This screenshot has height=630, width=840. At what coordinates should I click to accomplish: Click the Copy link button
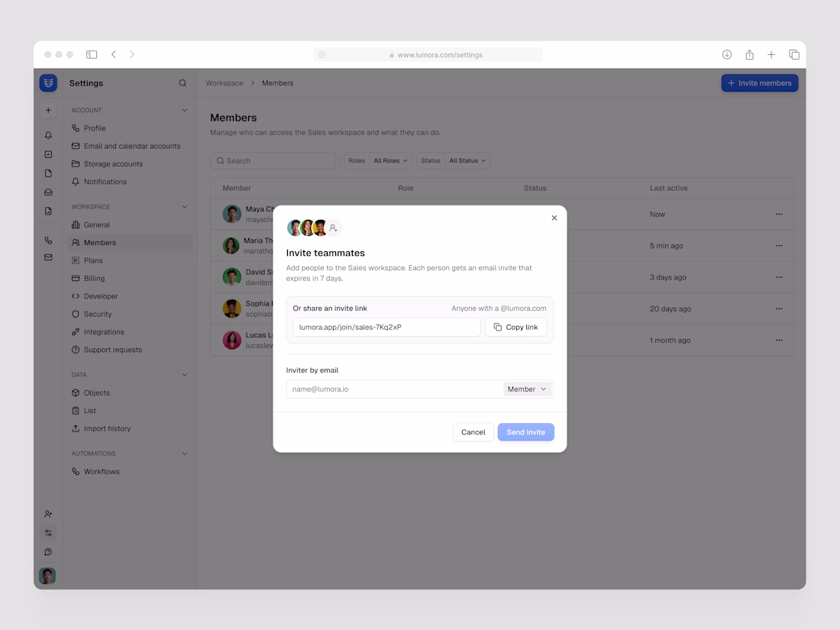(516, 328)
